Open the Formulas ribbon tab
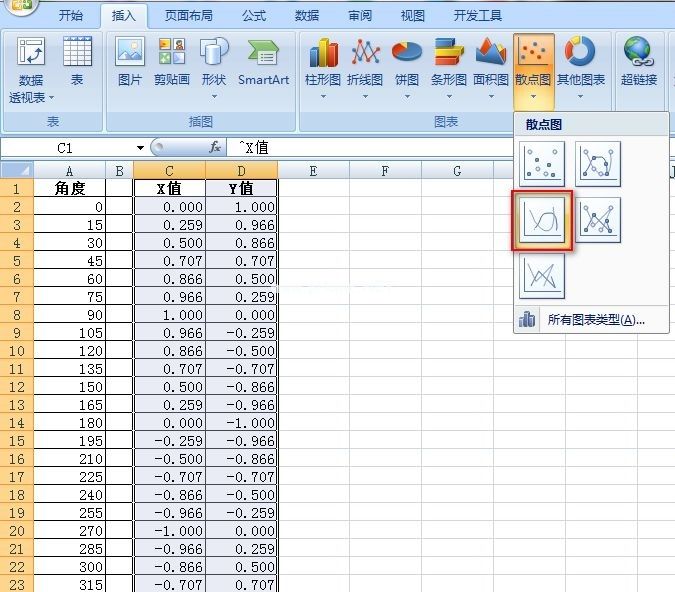Image resolution: width=675 pixels, height=592 pixels. pyautogui.click(x=254, y=16)
